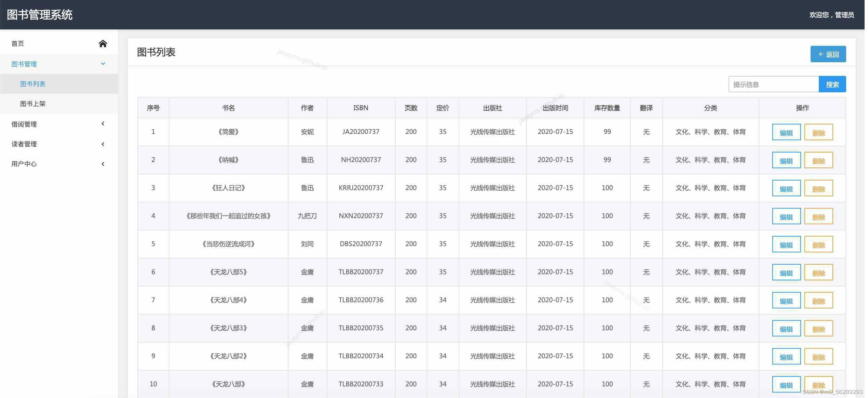The image size is (868, 398).
Task: Edit the 《天龙八部4》 book row
Action: pos(786,301)
